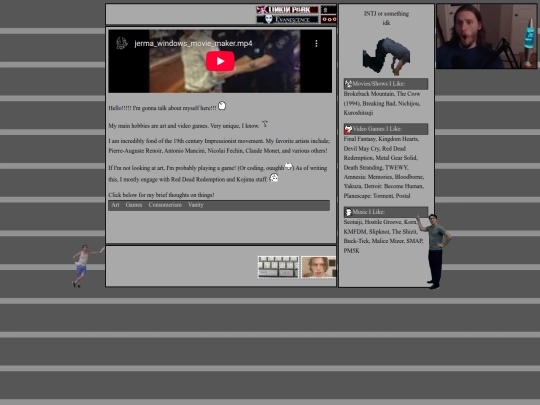Click the red-eyes badge beside Evanescence
Image resolution: width=540 pixels, height=405 pixels.
point(328,19)
